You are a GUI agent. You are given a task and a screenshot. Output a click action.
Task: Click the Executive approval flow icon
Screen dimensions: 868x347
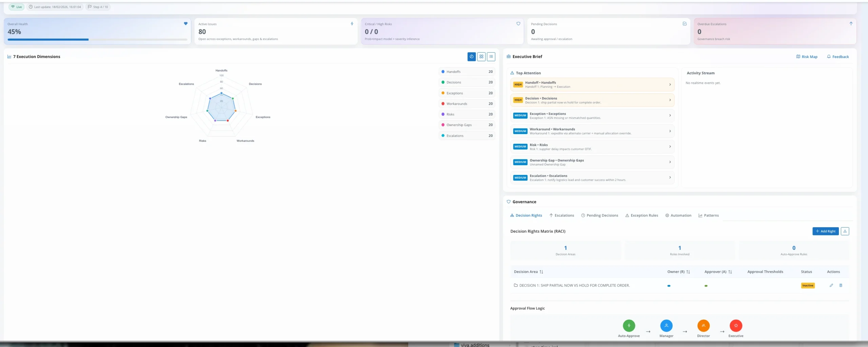click(736, 326)
